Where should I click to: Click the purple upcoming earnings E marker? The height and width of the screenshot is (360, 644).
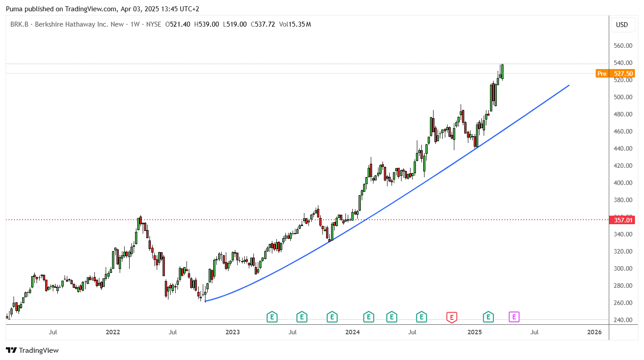click(x=514, y=317)
